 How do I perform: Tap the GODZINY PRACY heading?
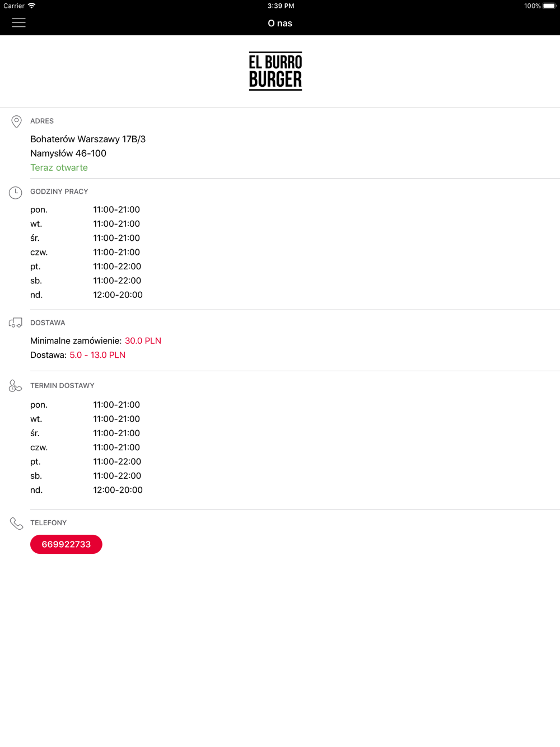point(59,192)
